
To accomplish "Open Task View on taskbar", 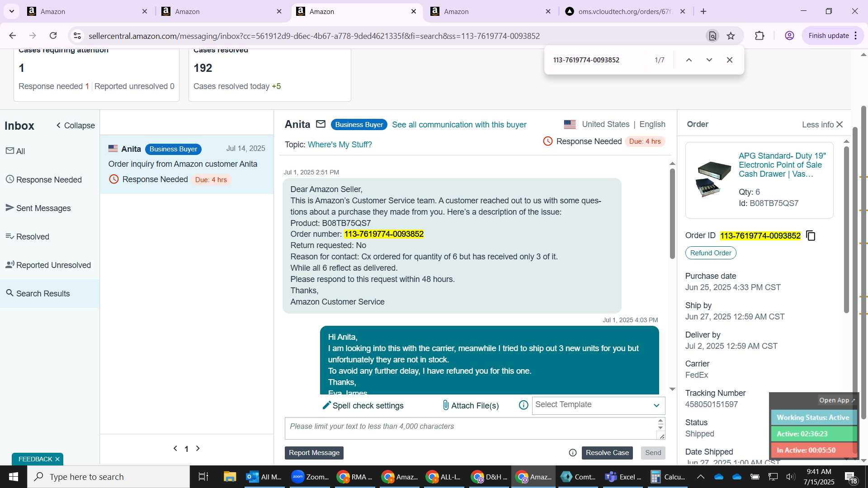I will [x=203, y=477].
